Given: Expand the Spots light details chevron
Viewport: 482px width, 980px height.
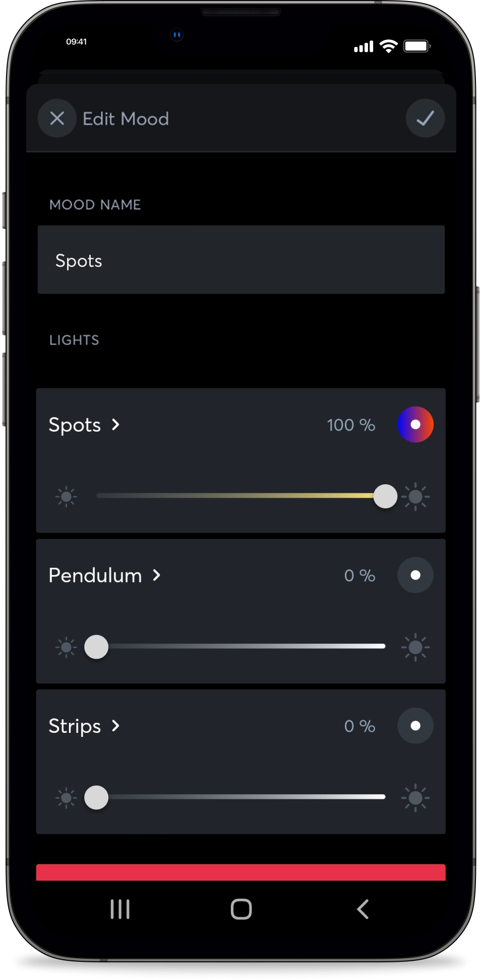Looking at the screenshot, I should (x=116, y=425).
